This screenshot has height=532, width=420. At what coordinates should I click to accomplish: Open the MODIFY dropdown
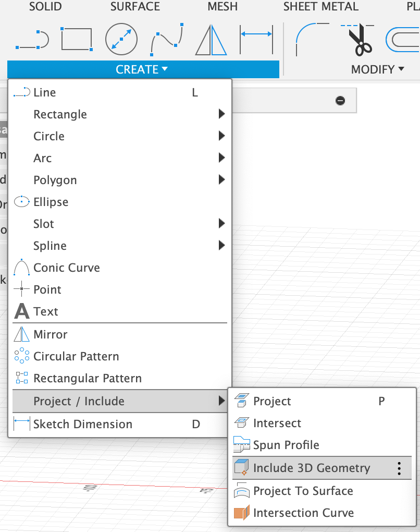[x=377, y=69]
